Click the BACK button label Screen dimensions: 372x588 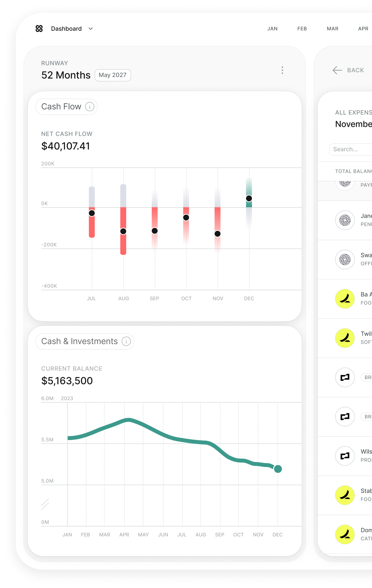(355, 70)
